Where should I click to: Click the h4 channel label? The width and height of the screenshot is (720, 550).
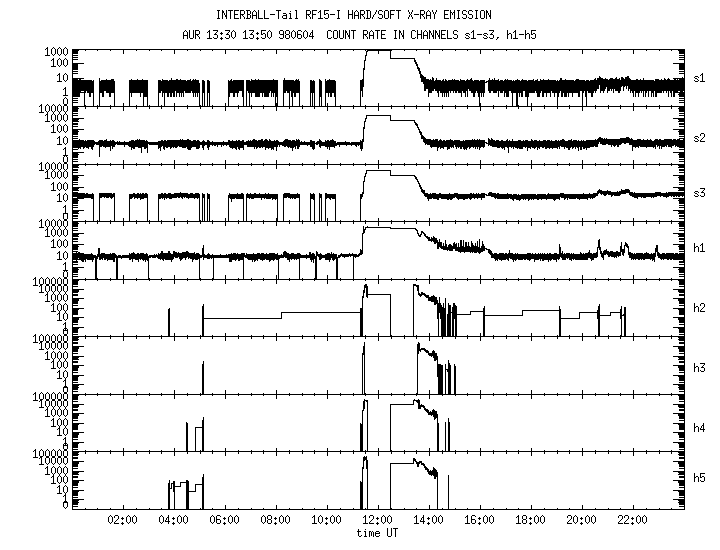[x=699, y=421]
